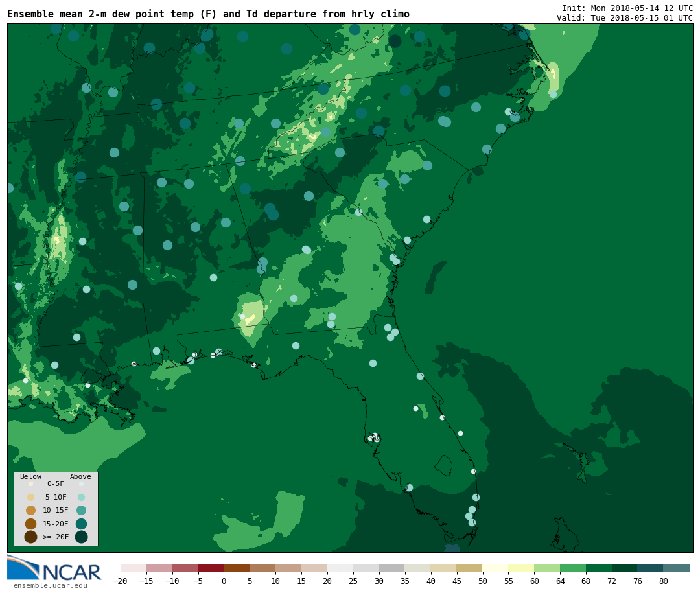
Task: Pick the 60 to 64 light green colorbar swatch
Action: click(x=547, y=568)
